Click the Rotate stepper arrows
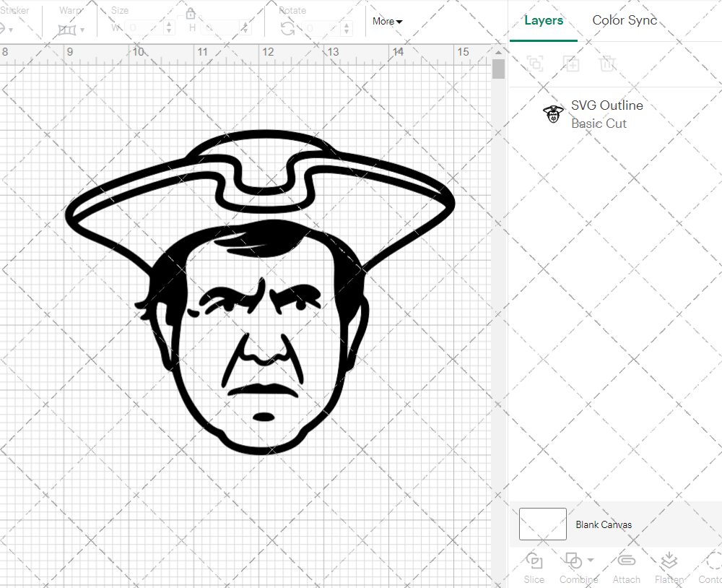This screenshot has width=722, height=588. [347, 28]
